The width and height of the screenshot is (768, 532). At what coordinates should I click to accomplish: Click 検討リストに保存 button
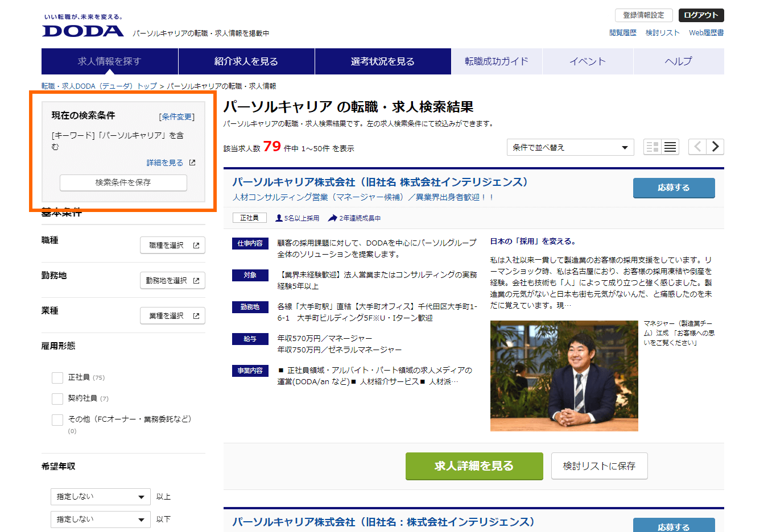coord(599,466)
